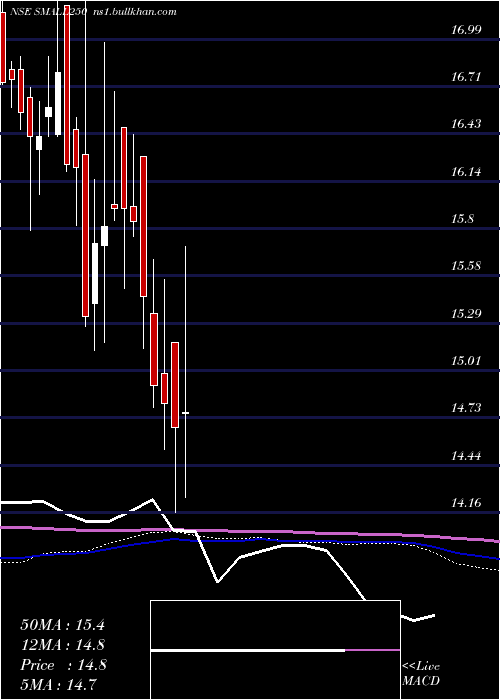Click the 5MA : 14.7 value

pos(58,684)
